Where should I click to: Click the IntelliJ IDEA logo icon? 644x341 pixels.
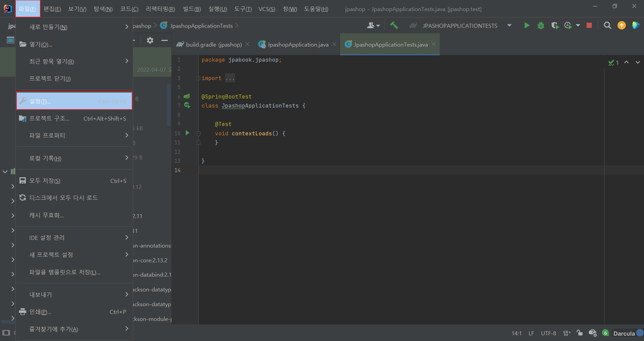point(7,9)
